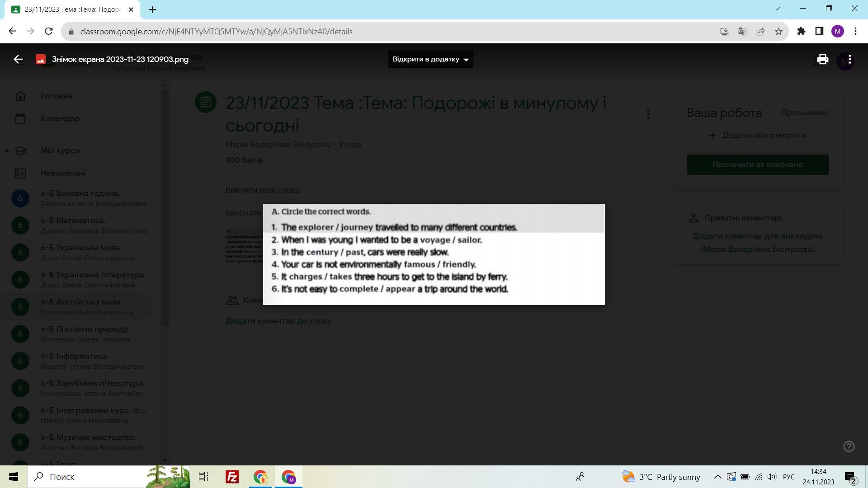Click 'Додати або створити' button
Viewport: 868px width, 488px height.
[758, 136]
